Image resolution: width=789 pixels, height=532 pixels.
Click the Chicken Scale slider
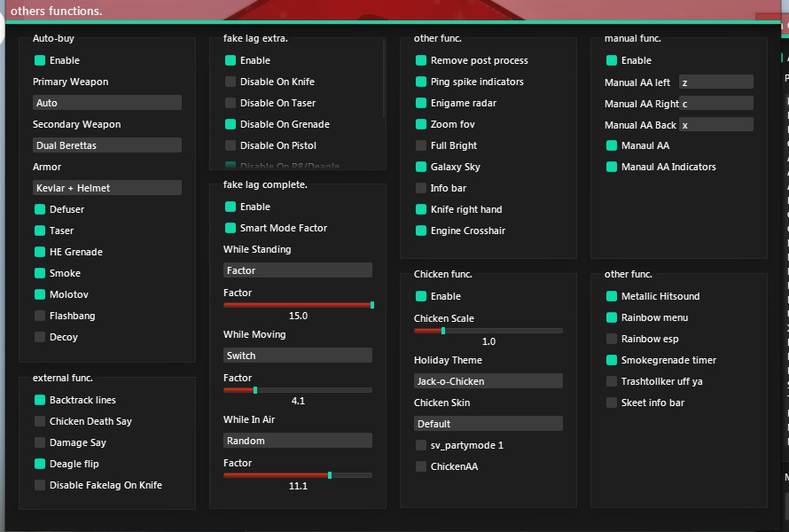(488, 331)
